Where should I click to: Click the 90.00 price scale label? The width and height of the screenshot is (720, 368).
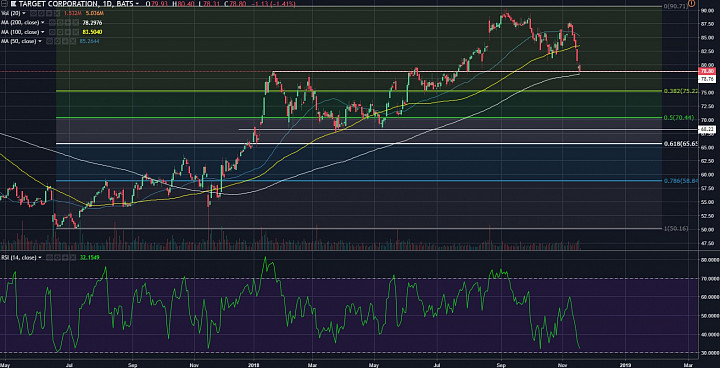[707, 10]
